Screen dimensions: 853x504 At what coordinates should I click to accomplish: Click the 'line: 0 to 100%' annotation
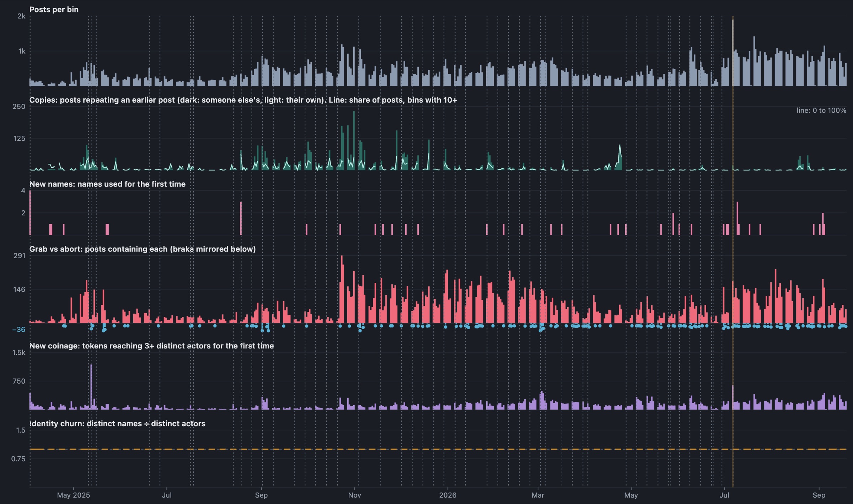[821, 110]
